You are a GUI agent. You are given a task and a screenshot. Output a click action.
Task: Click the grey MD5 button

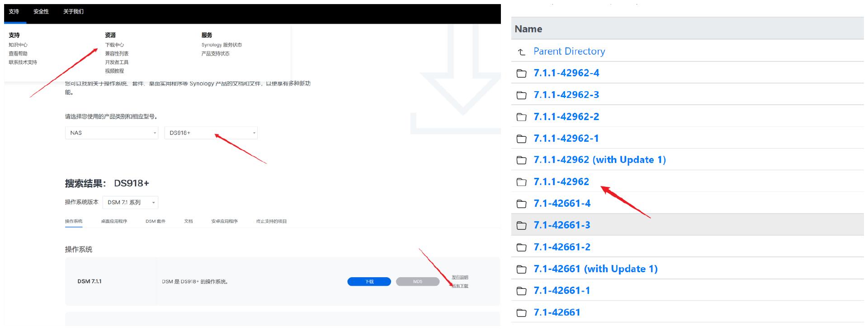[x=418, y=282]
